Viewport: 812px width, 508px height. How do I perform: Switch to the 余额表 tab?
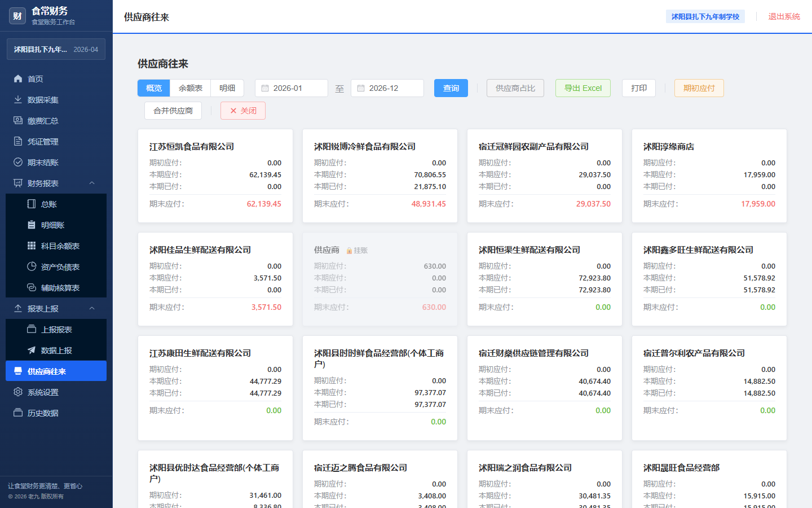(191, 88)
